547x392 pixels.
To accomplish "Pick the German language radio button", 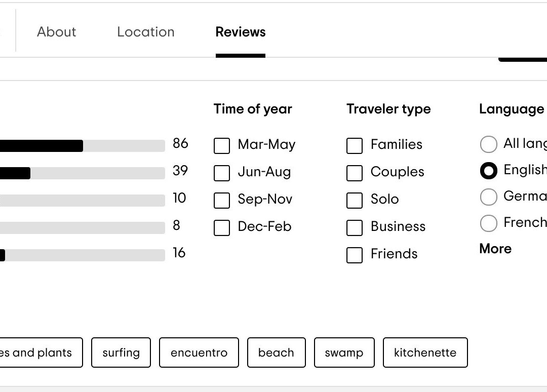I will pyautogui.click(x=488, y=197).
